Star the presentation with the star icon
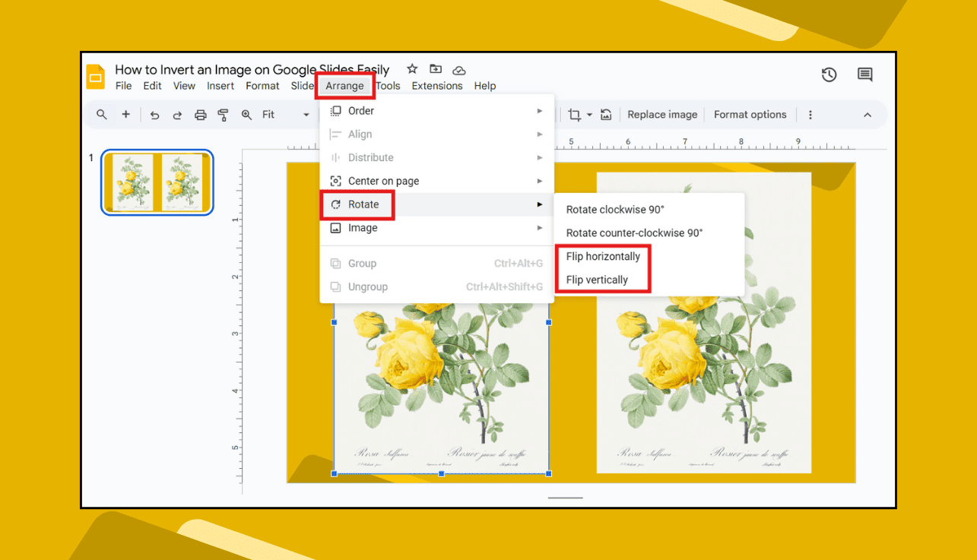977x560 pixels. point(411,68)
